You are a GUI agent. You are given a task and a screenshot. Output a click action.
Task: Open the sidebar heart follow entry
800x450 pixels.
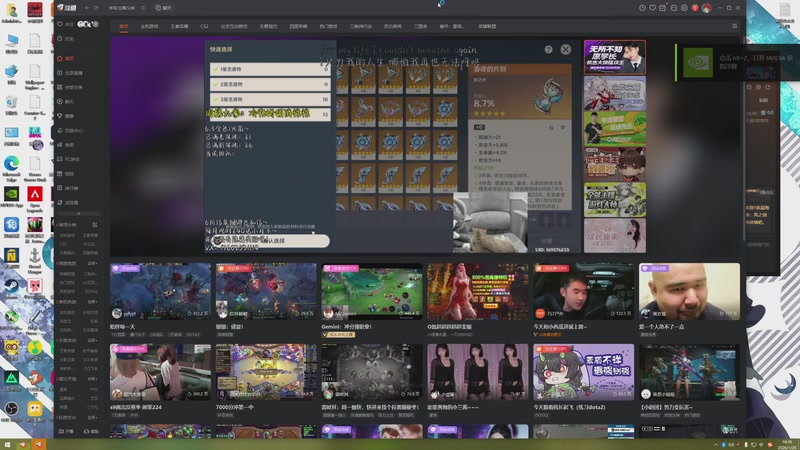[66, 24]
